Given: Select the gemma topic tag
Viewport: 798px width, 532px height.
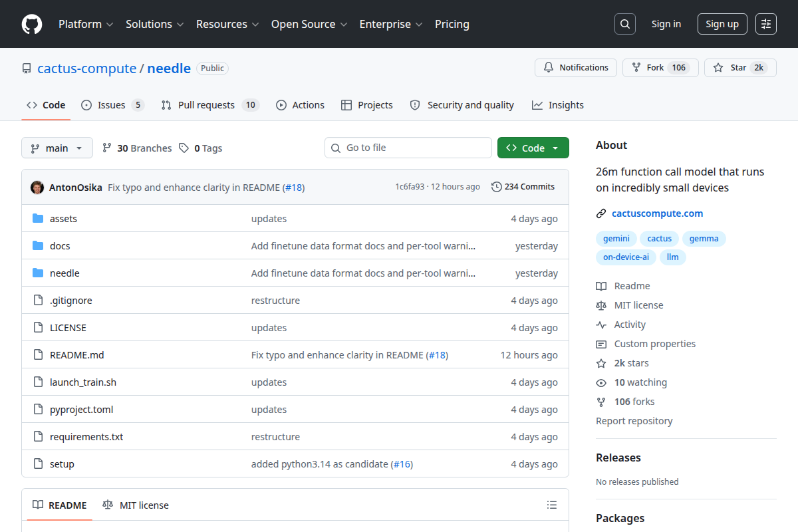Looking at the screenshot, I should (704, 239).
